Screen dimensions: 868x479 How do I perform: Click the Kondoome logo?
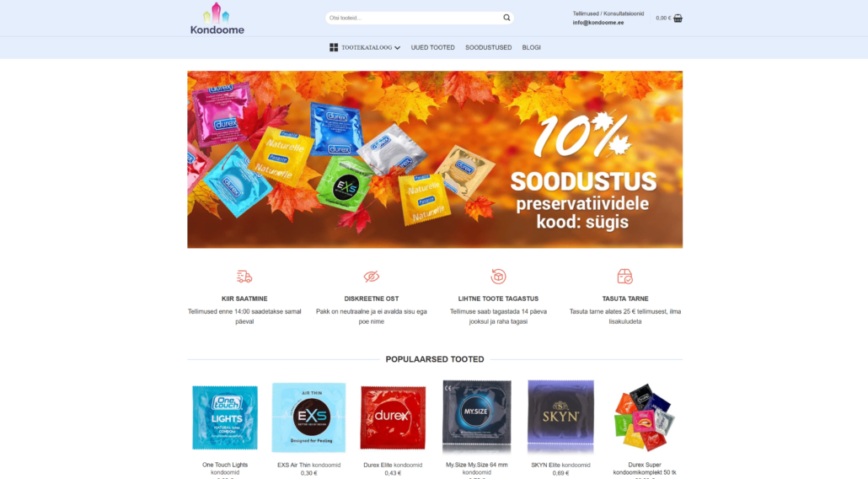[217, 19]
